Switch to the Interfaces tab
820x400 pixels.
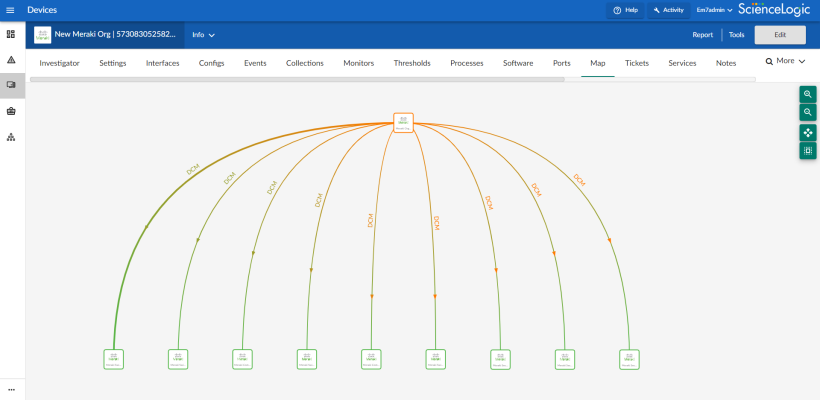(x=163, y=63)
